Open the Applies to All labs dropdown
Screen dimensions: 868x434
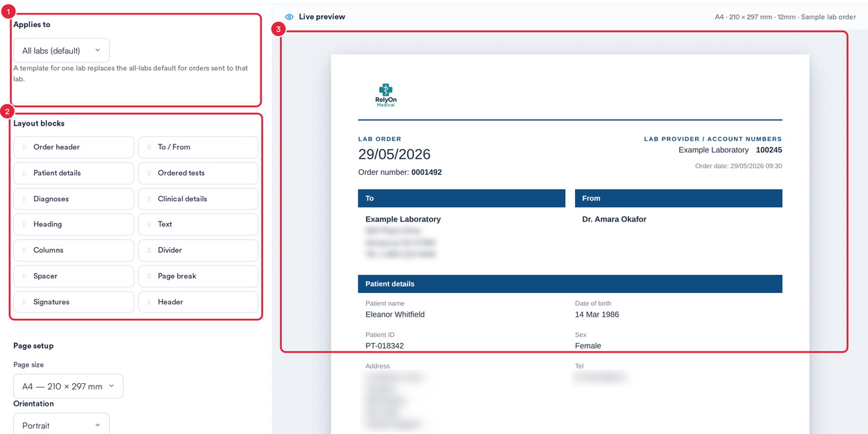(61, 51)
